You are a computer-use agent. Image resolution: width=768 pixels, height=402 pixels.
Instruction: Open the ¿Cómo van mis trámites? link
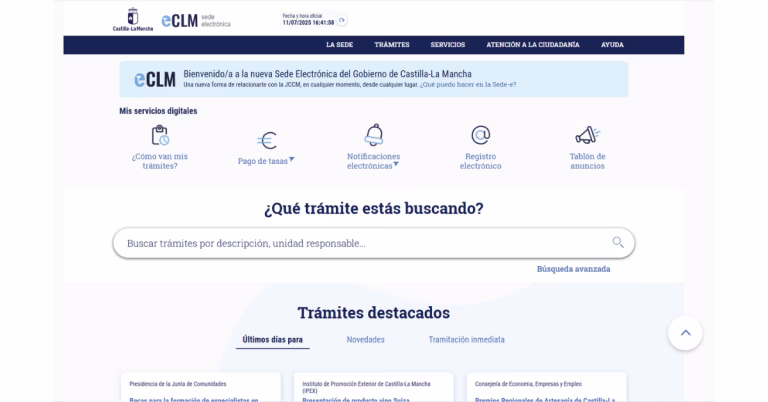160,161
